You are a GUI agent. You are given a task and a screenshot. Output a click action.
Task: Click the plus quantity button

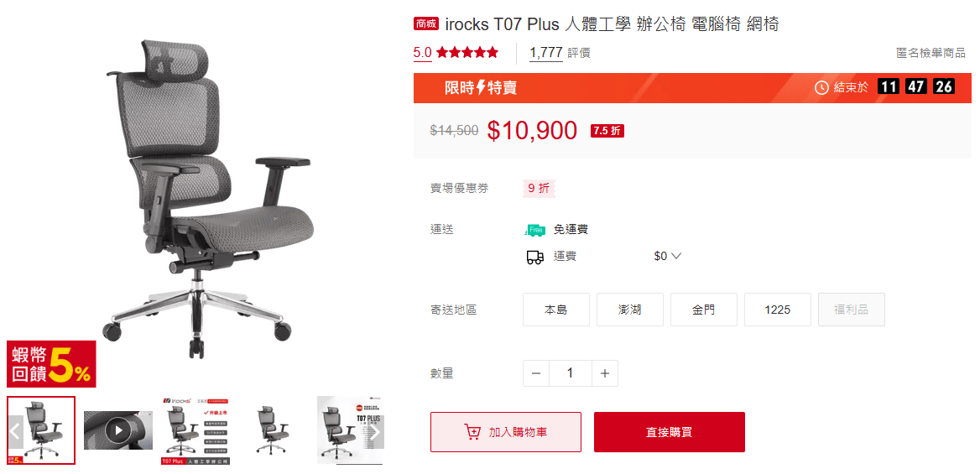tap(604, 373)
